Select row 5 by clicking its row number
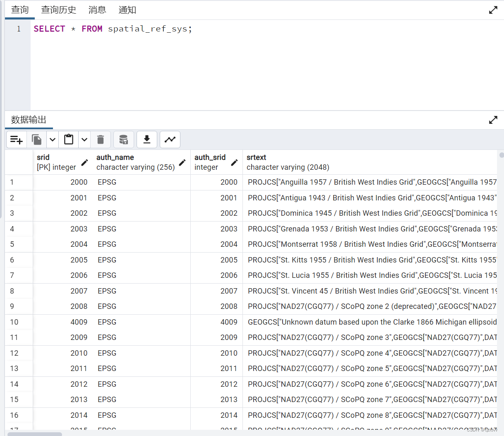Viewport: 504px width, 436px height. click(12, 244)
